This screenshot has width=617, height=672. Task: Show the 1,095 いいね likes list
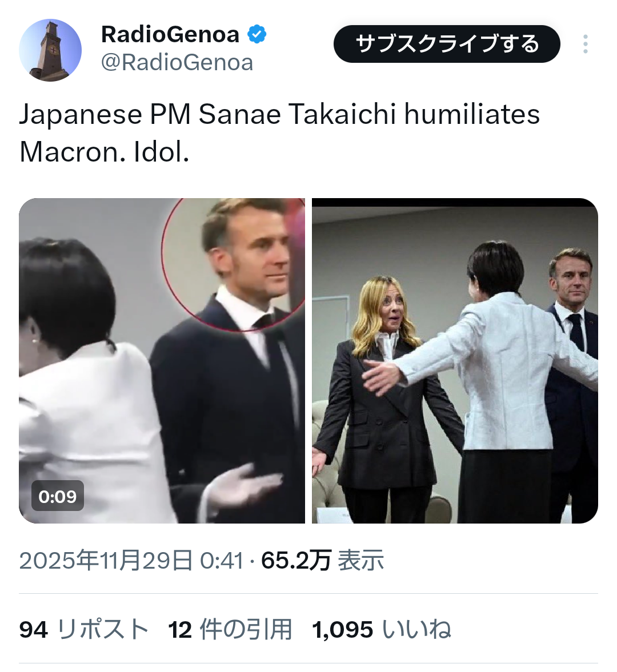[x=381, y=630]
